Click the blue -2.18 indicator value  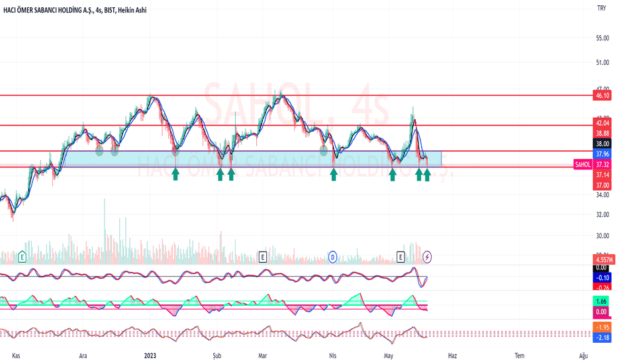coord(602,338)
